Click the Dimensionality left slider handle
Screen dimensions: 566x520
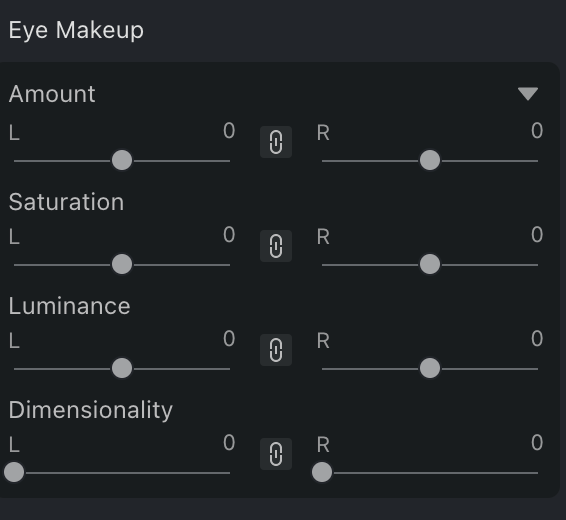(14, 472)
